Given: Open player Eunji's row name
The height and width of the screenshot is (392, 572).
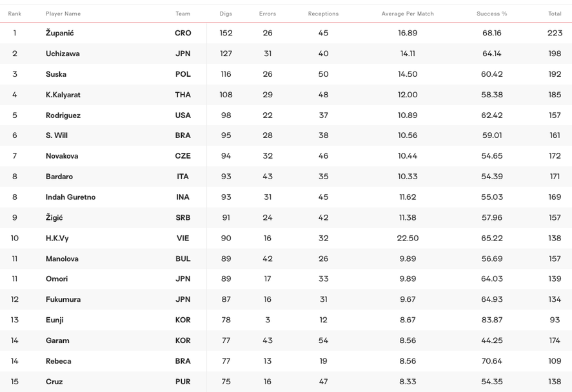Looking at the screenshot, I should coord(55,320).
